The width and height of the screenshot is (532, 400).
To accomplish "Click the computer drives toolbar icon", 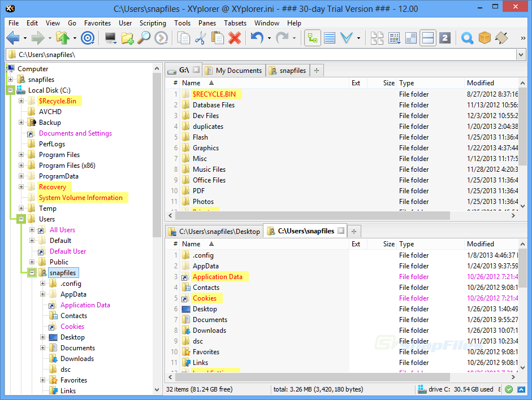I will point(111,38).
